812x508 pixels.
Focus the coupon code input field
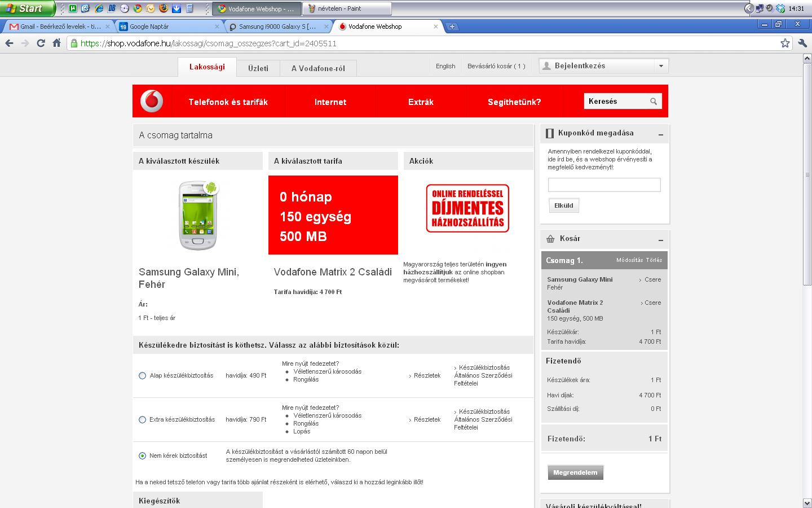click(x=604, y=185)
